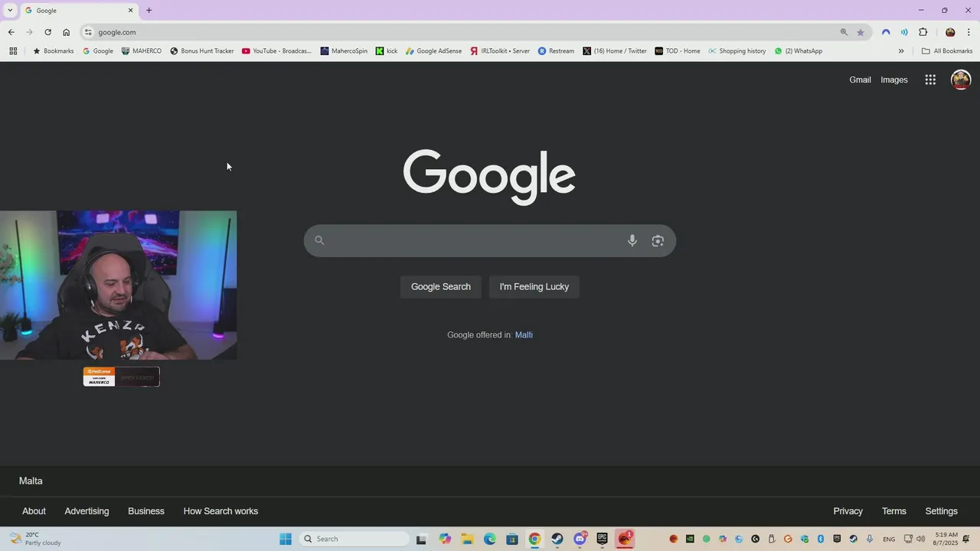
Task: Search by image using the Lens icon
Action: click(x=658, y=240)
